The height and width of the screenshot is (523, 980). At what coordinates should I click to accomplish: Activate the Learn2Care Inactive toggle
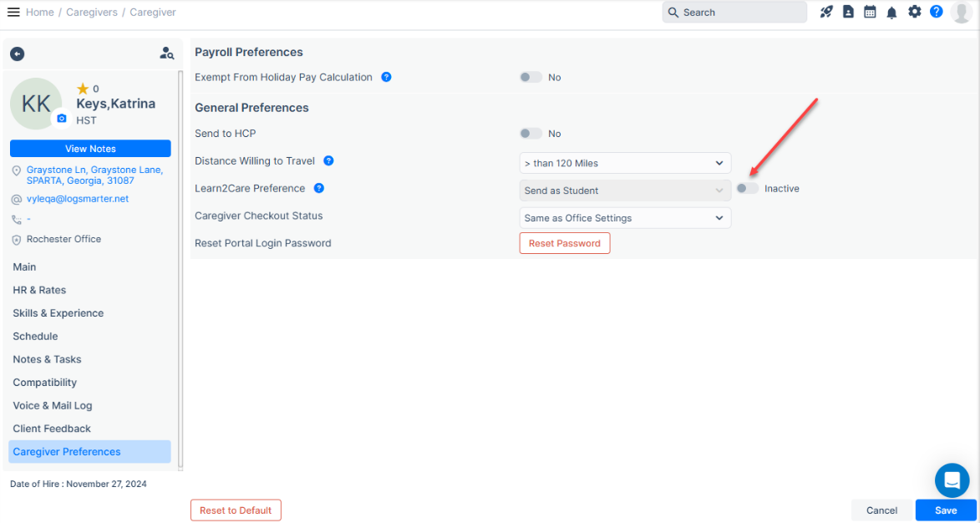coord(747,189)
